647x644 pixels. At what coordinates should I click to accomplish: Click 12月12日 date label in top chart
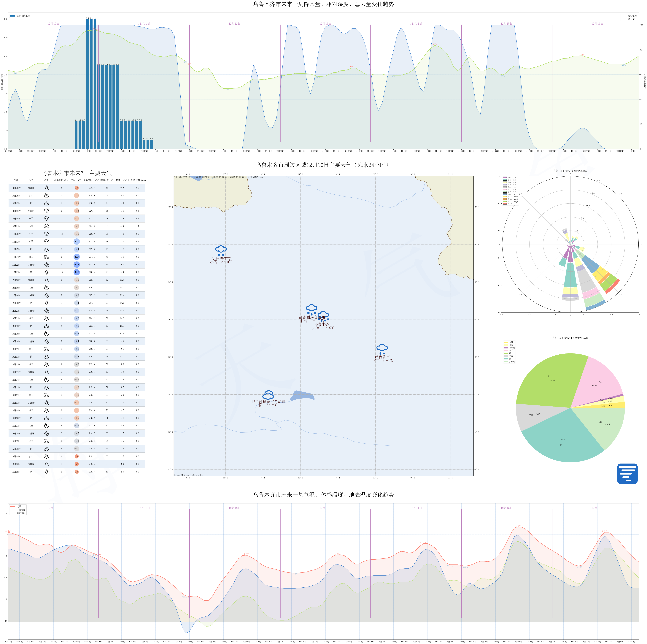point(234,23)
